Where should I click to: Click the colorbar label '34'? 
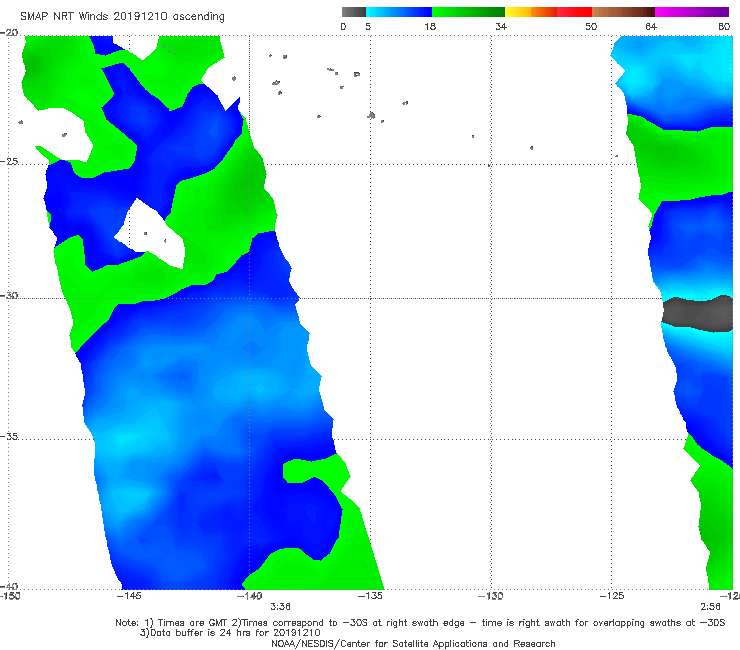point(501,27)
